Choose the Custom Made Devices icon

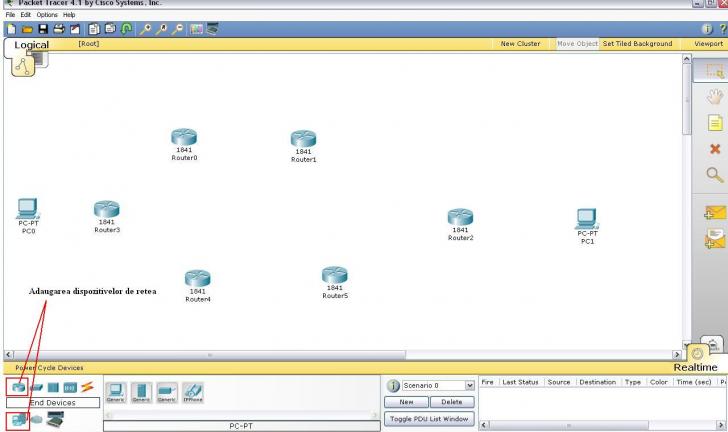[x=55, y=420]
